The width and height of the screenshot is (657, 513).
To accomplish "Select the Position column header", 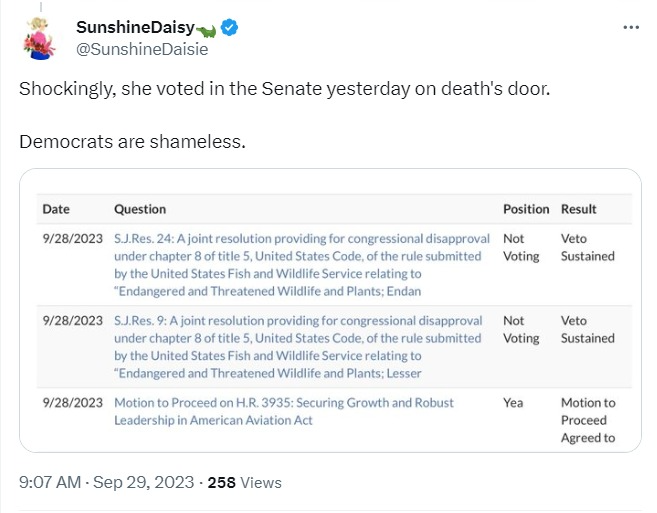I will [525, 209].
